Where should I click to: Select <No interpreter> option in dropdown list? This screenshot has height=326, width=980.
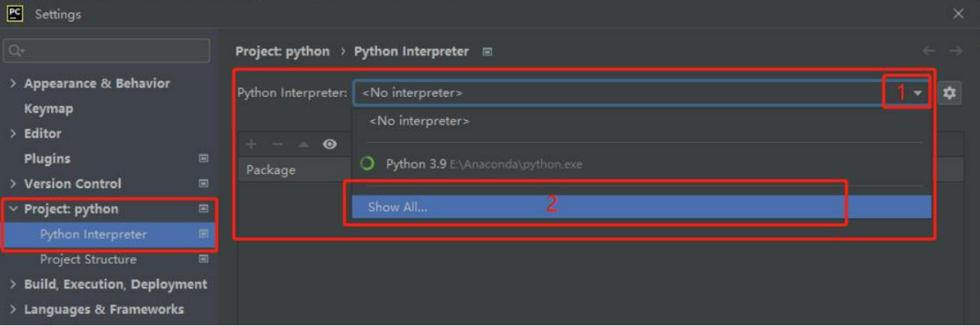[641, 121]
